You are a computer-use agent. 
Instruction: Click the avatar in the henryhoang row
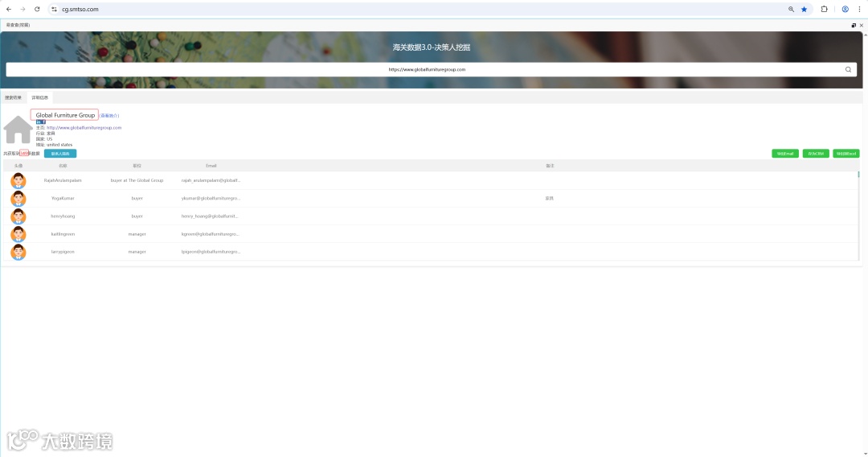pyautogui.click(x=18, y=216)
